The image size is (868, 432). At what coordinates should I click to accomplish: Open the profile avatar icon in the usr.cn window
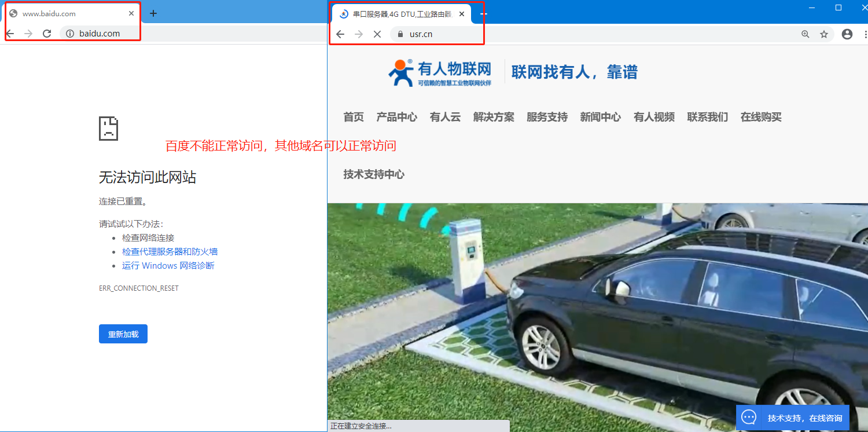(x=847, y=34)
